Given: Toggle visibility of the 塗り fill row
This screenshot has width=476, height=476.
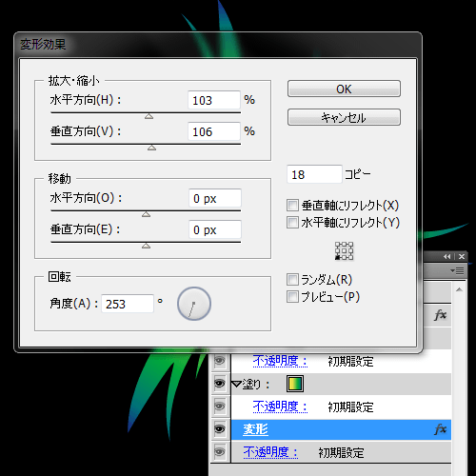Looking at the screenshot, I should (x=219, y=384).
